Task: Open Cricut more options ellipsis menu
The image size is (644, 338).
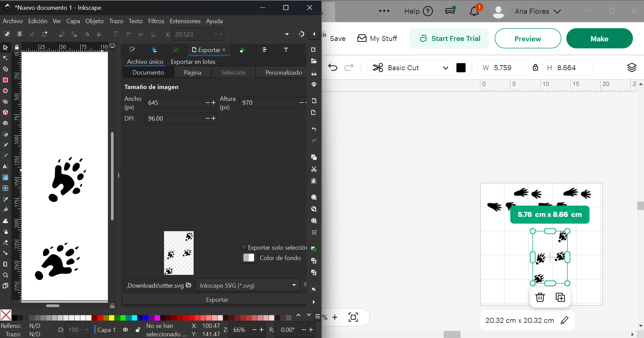Action: [384, 11]
